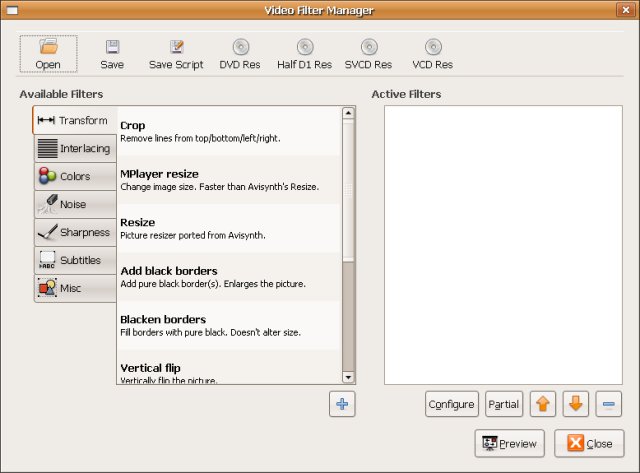Click the Preview button
This screenshot has width=640, height=473.
509,443
